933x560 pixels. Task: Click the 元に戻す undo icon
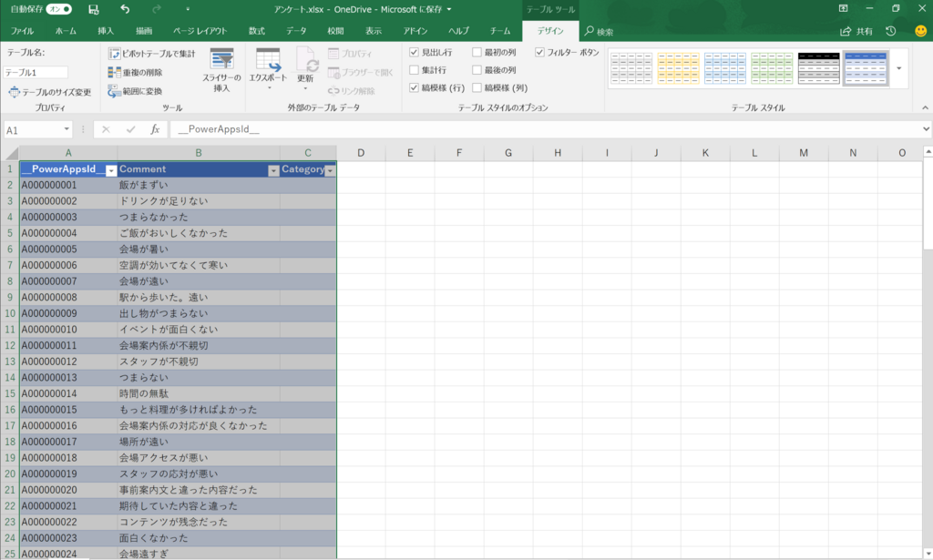125,8
